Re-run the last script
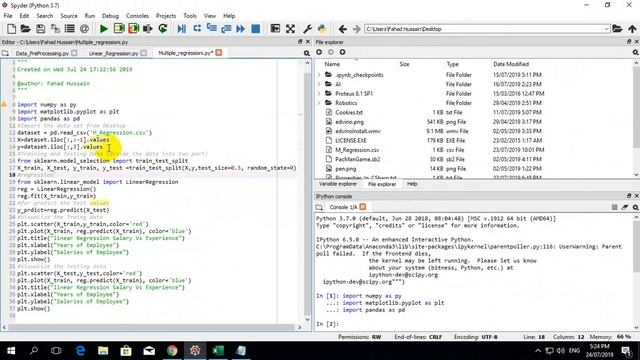The height and width of the screenshot is (360, 640). (163, 29)
